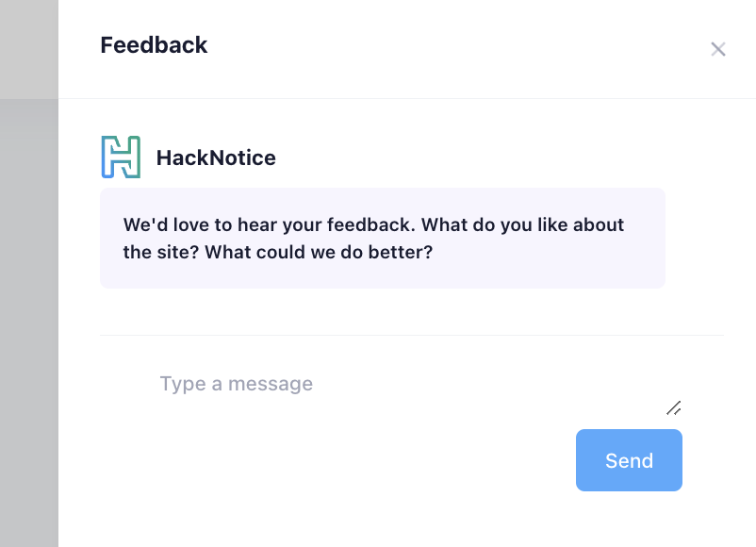This screenshot has height=547, width=756.
Task: Close the Feedback panel with X
Action: (x=718, y=49)
